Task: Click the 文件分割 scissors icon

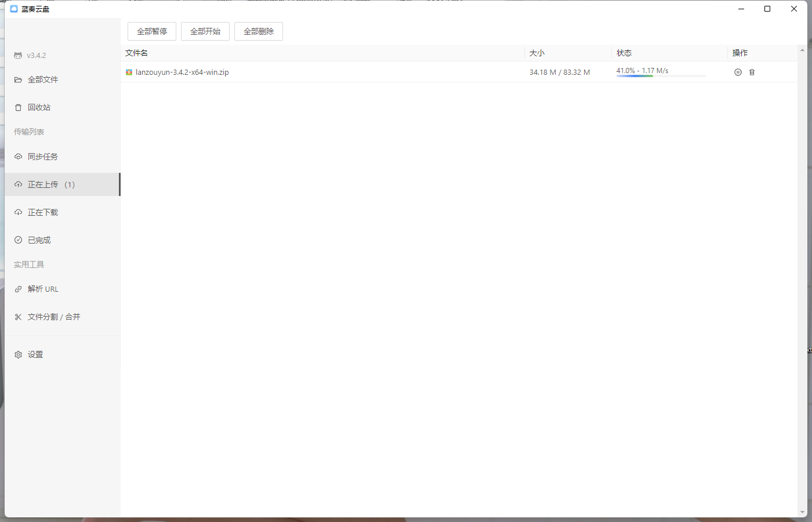Action: 18,317
